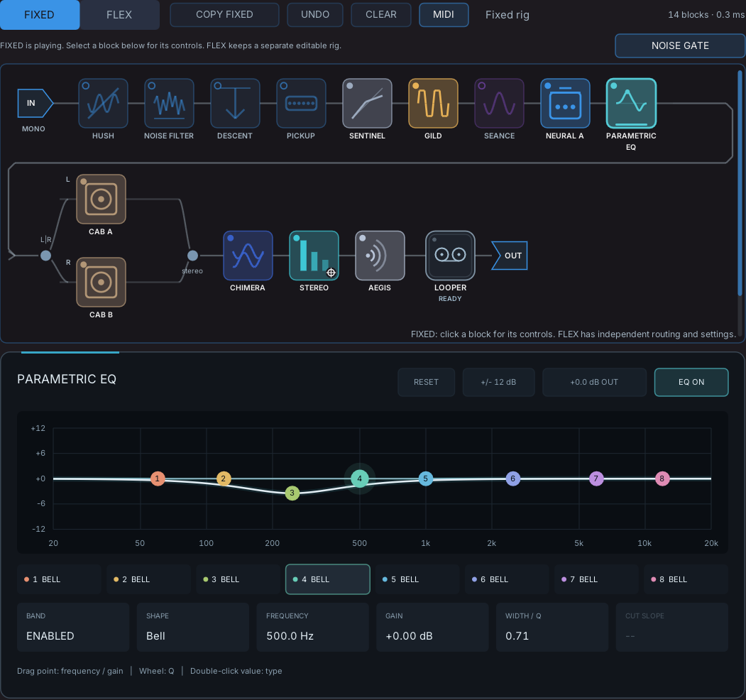Switch to the FIXED rig tab
Screen dimensions: 746x700
click(x=40, y=15)
